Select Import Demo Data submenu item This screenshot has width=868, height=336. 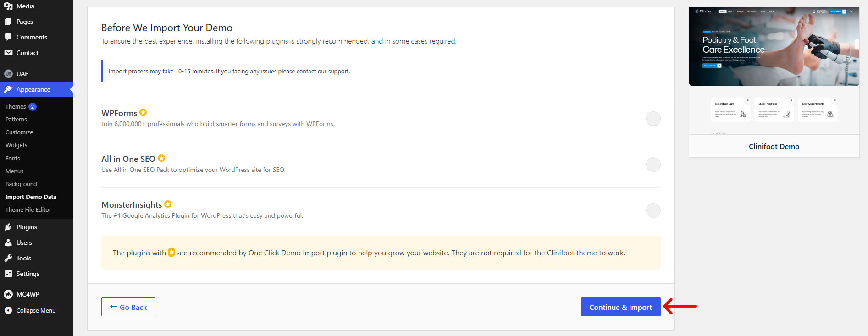(x=31, y=197)
